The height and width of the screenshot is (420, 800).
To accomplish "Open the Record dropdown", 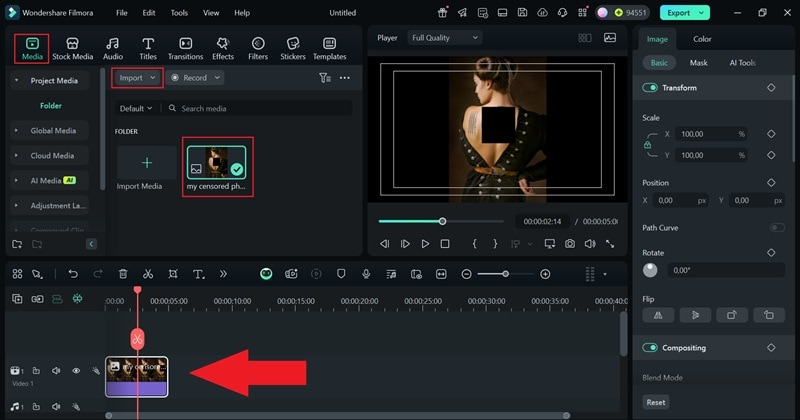I will [195, 78].
